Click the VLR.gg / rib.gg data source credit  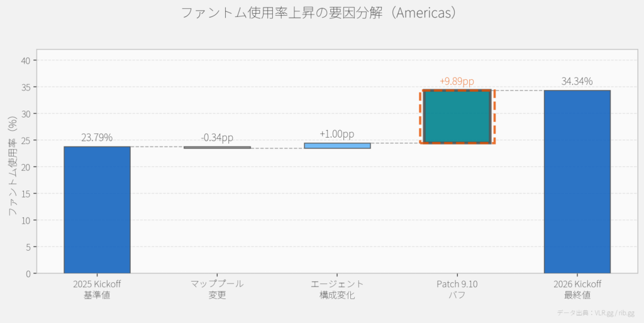click(x=596, y=313)
